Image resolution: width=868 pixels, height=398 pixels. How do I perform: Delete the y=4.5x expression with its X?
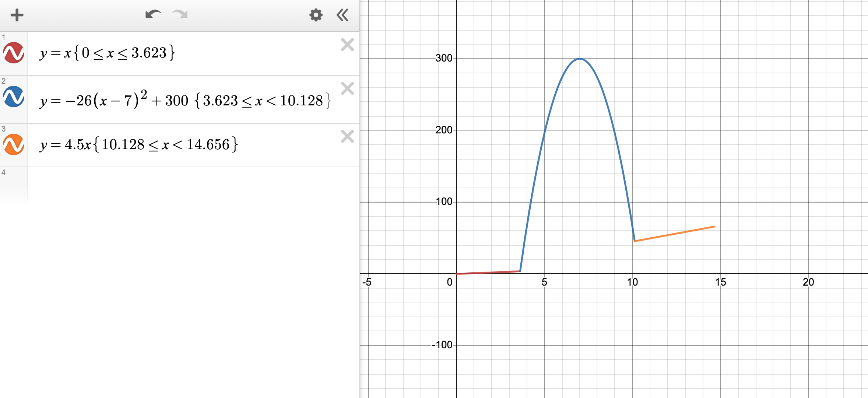(x=347, y=136)
